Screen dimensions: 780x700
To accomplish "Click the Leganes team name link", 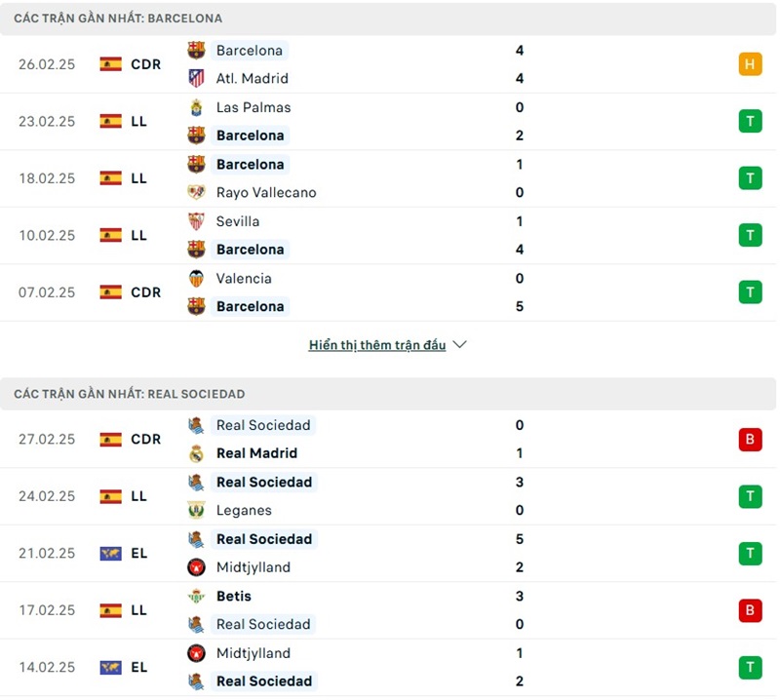I will (244, 510).
